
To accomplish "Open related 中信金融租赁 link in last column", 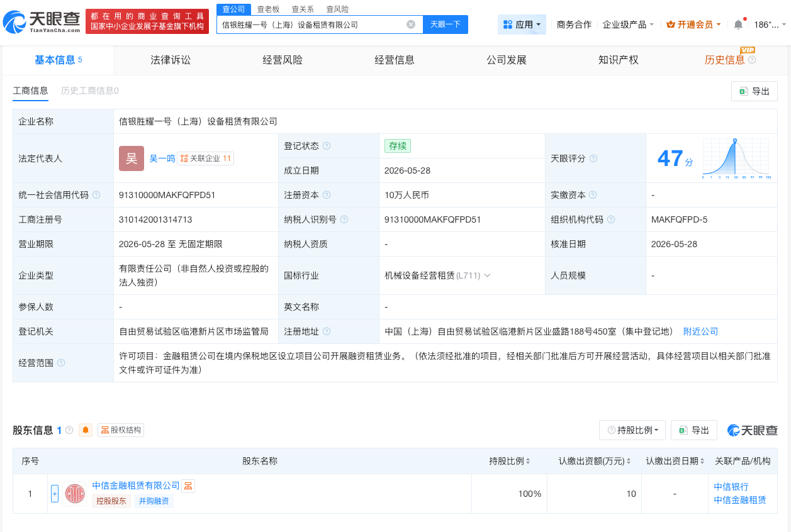I will pos(740,500).
